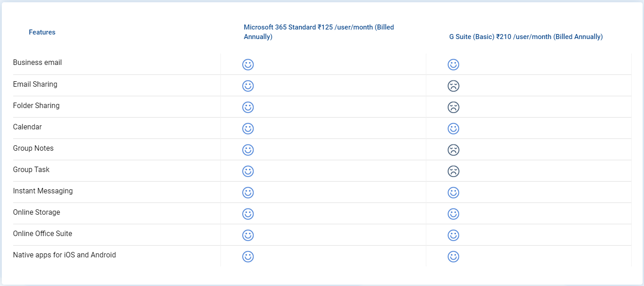Click the Microsoft 365 smiley for Business email
644x286 pixels.
(248, 64)
